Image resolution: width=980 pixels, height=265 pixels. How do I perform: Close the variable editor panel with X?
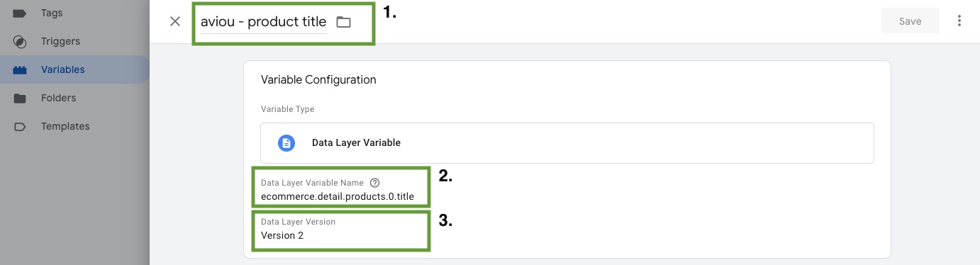click(x=175, y=21)
